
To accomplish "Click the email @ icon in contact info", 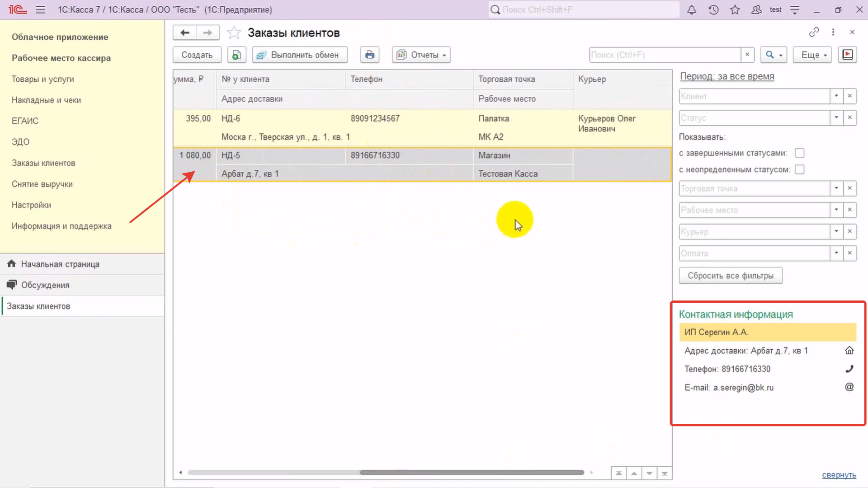I will 849,387.
